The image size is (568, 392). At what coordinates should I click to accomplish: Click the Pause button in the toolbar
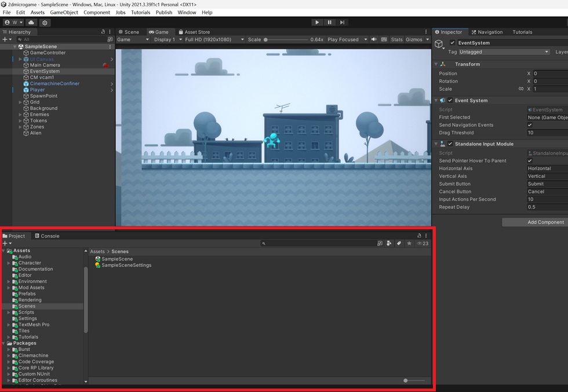[x=330, y=23]
